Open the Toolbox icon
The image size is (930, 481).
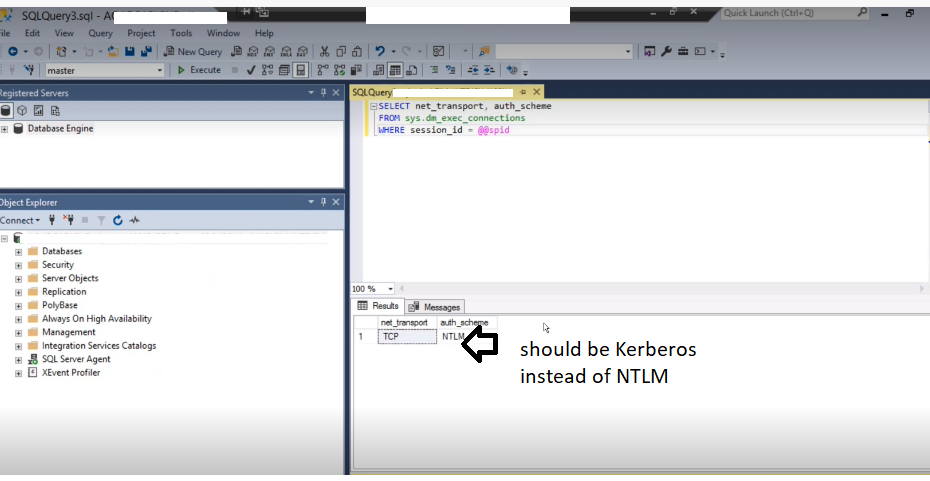click(x=683, y=52)
